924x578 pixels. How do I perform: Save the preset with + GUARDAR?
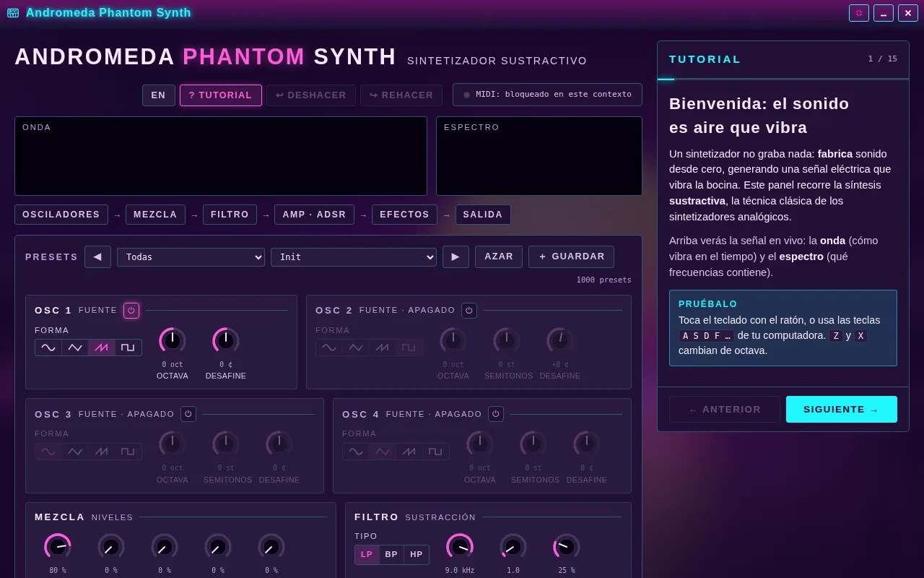571,256
